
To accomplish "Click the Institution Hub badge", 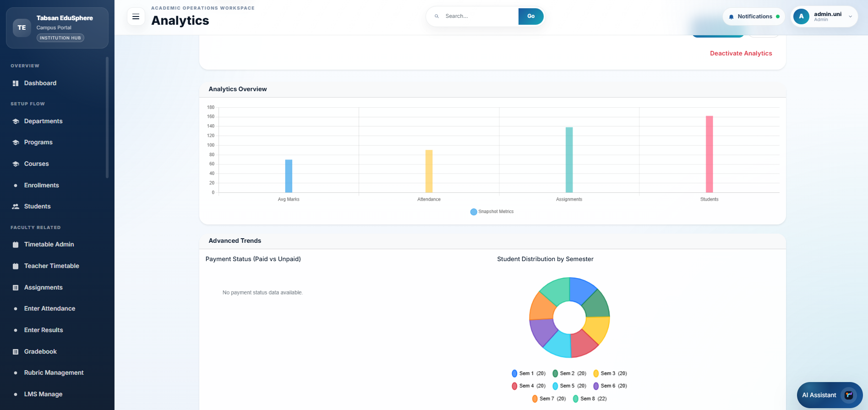I will click(x=60, y=38).
